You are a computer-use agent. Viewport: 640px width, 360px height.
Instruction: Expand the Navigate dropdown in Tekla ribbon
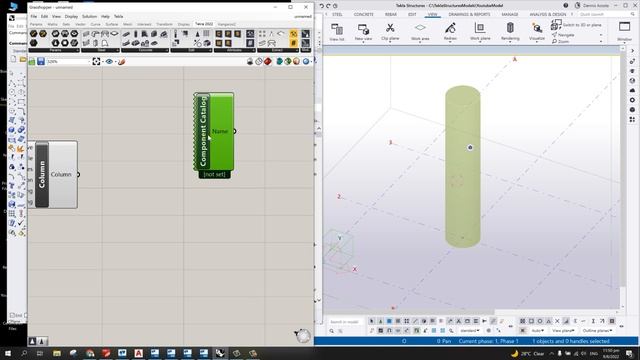[601, 35]
